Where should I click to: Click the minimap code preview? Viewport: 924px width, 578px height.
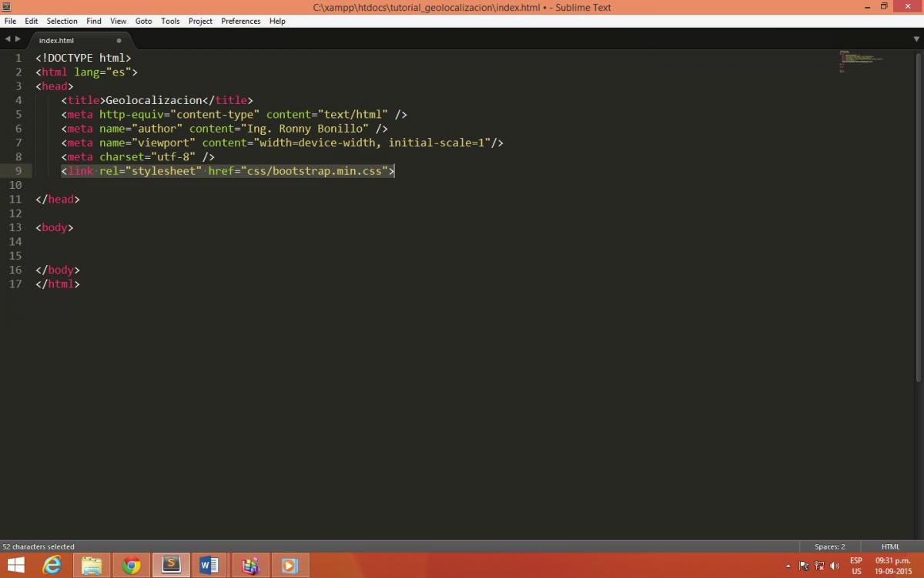point(860,60)
